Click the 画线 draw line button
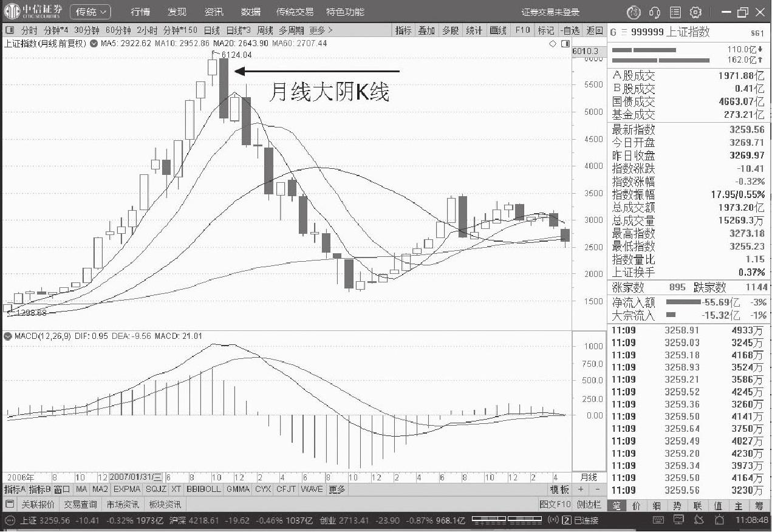This screenshot has height=532, width=772. (x=498, y=30)
